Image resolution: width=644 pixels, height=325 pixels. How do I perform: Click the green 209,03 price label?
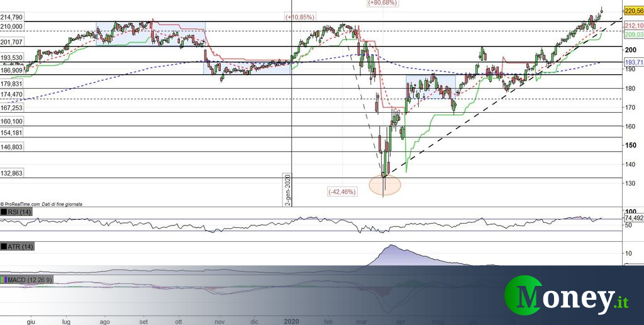click(x=633, y=36)
